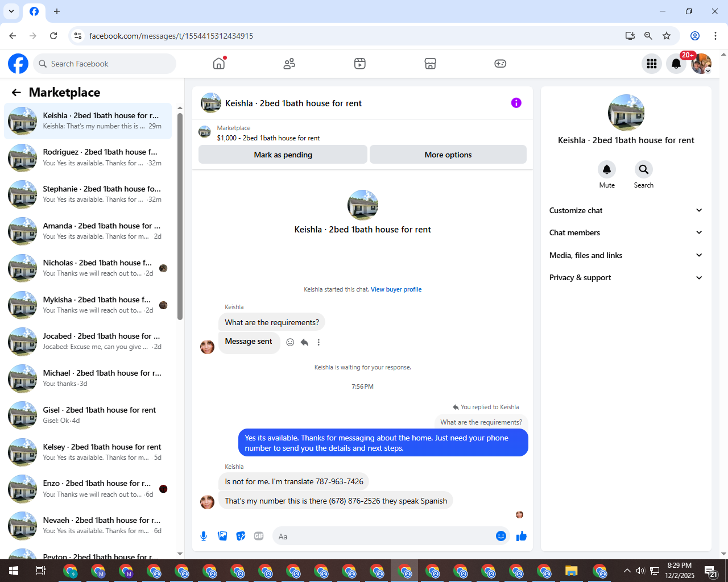
Task: Click Mark as pending button
Action: coord(283,155)
